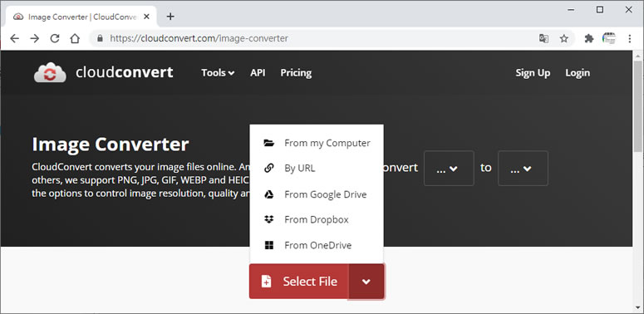Minimize the browser window

(x=572, y=10)
